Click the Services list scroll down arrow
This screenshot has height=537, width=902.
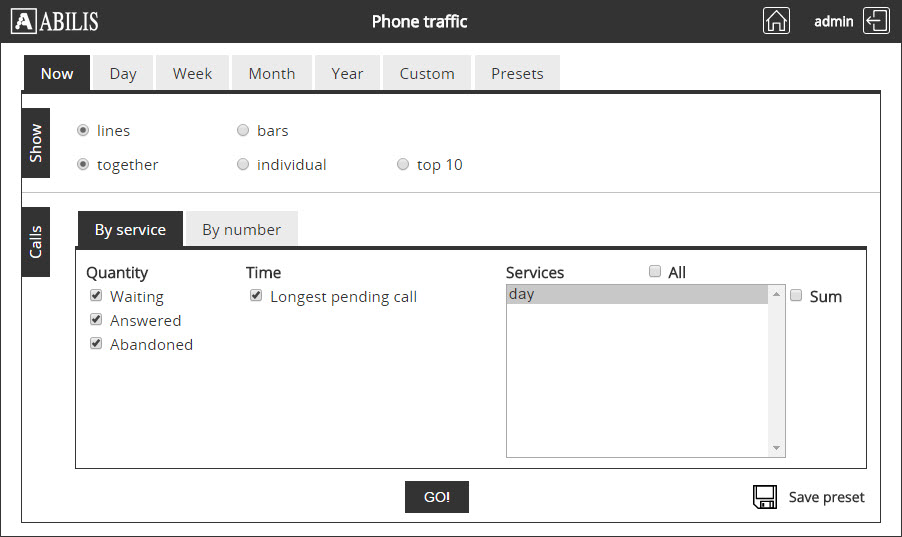coord(776,448)
